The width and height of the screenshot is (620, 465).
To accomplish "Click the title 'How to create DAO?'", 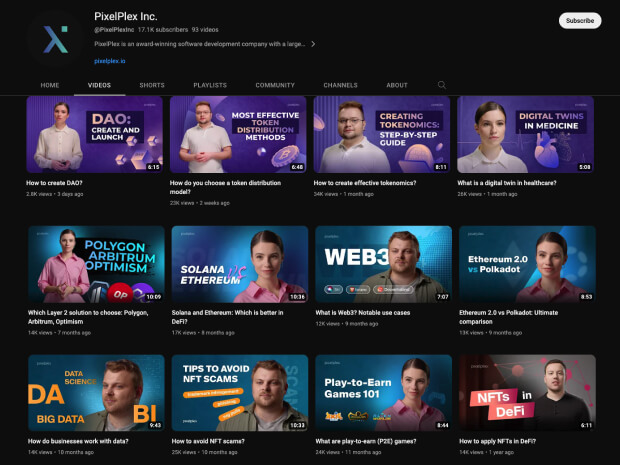I will click(x=54, y=183).
